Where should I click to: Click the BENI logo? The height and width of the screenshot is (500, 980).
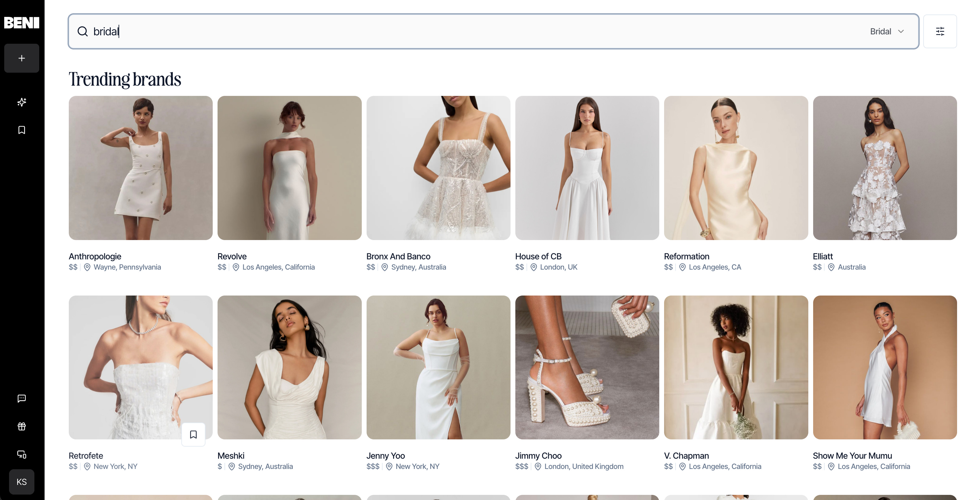21,23
